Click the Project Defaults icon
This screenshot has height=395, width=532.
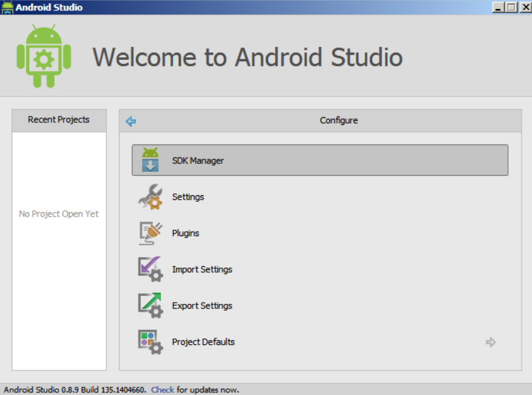(x=150, y=342)
